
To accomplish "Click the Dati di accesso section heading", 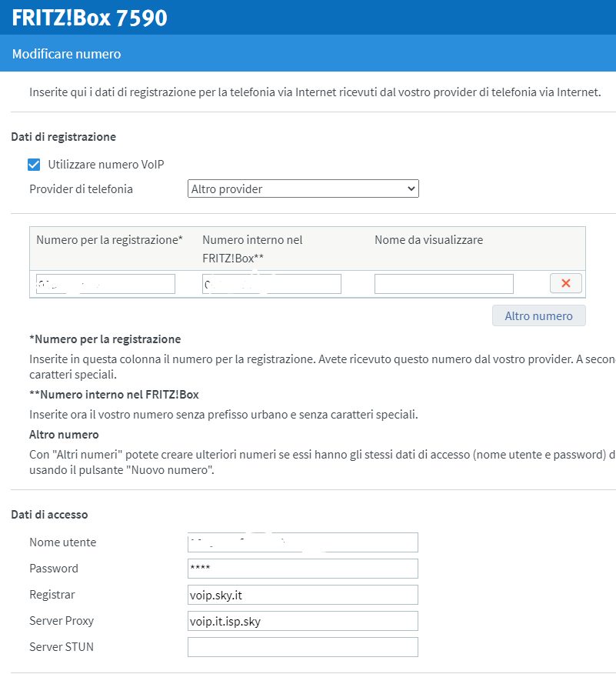I will pos(49,514).
